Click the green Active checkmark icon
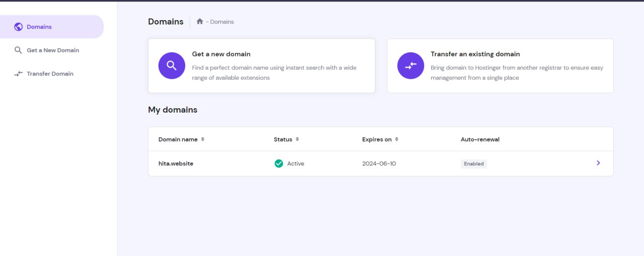 (279, 163)
